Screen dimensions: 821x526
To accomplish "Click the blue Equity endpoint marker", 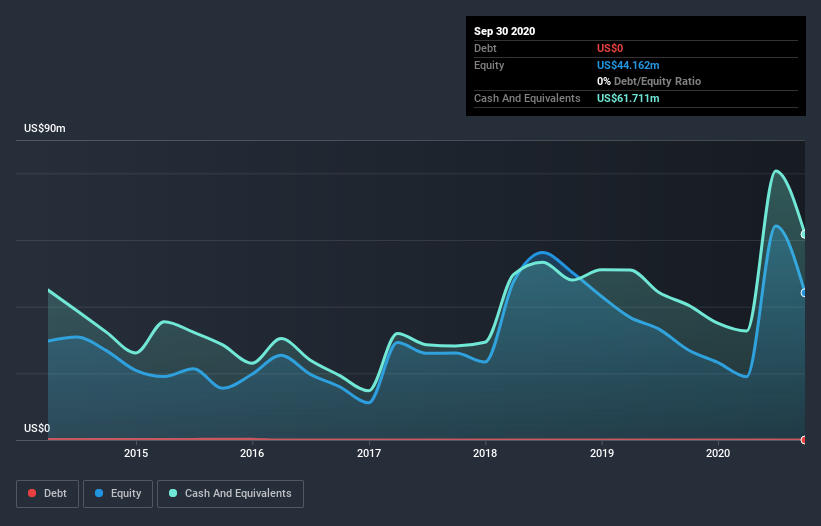I will point(804,293).
